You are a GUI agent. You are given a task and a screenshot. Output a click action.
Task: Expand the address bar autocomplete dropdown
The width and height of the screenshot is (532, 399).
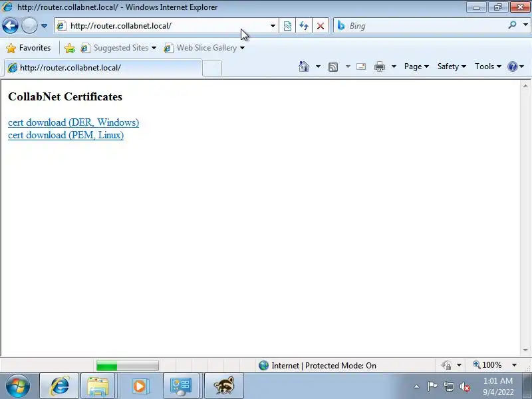click(273, 26)
